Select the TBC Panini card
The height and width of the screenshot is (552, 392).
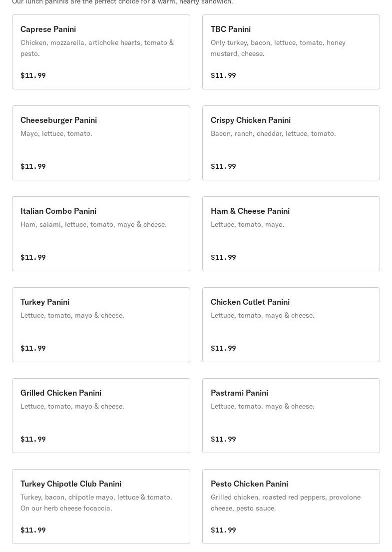[291, 52]
